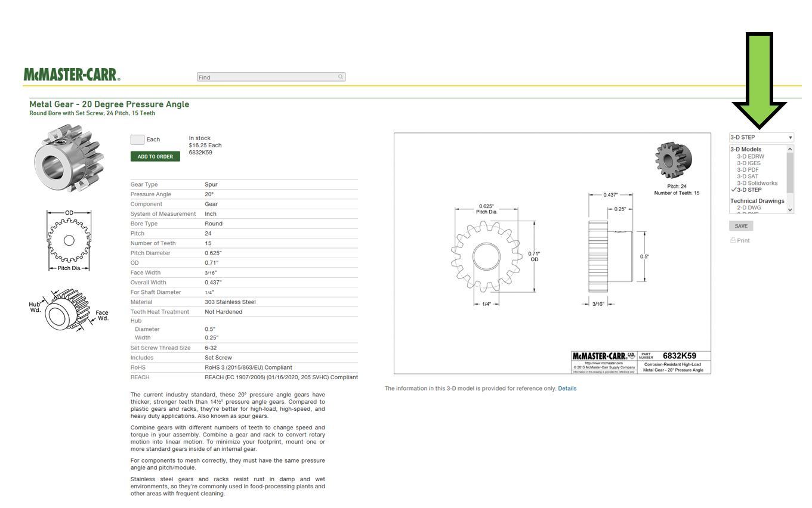Click the 3-D Models group heading

click(x=746, y=149)
